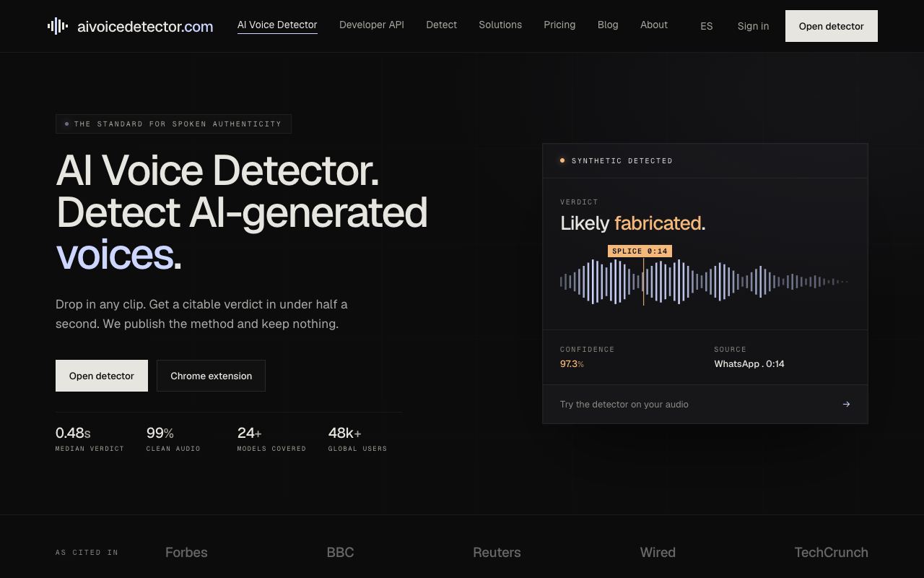Click the orange Synthetic Detected status dot
This screenshot has width=924, height=578.
pyautogui.click(x=562, y=160)
